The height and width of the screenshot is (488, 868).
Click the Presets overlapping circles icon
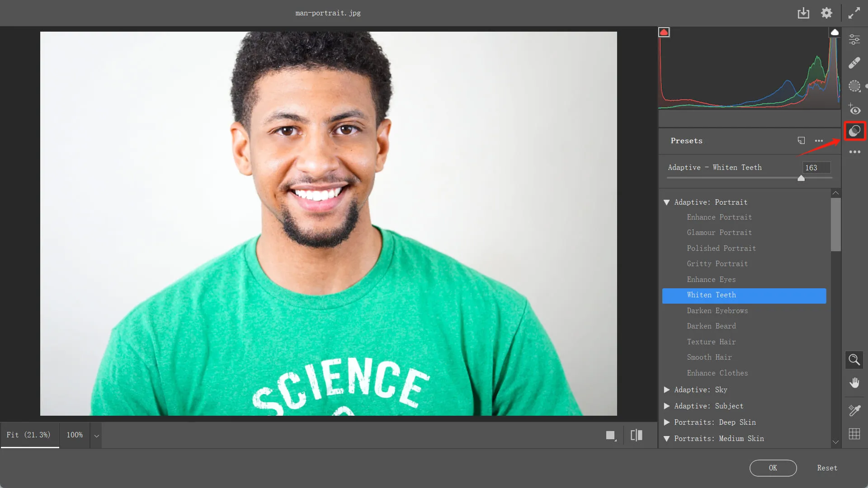[x=854, y=131]
